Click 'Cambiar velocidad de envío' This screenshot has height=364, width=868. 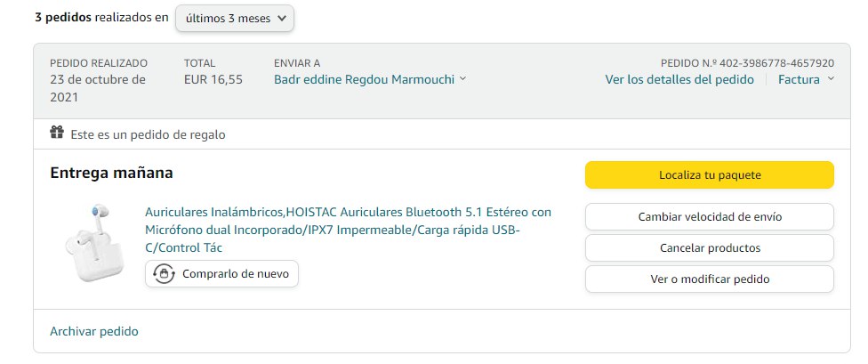(709, 216)
